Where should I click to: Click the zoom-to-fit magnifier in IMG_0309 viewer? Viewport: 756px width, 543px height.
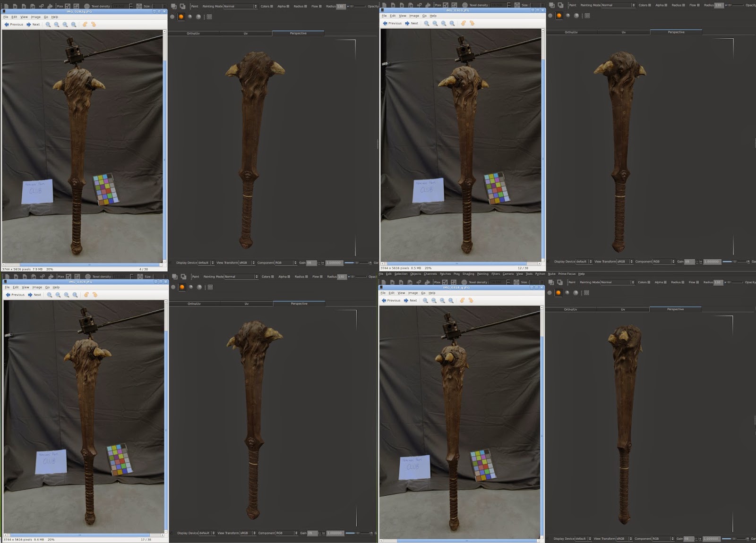(x=74, y=295)
